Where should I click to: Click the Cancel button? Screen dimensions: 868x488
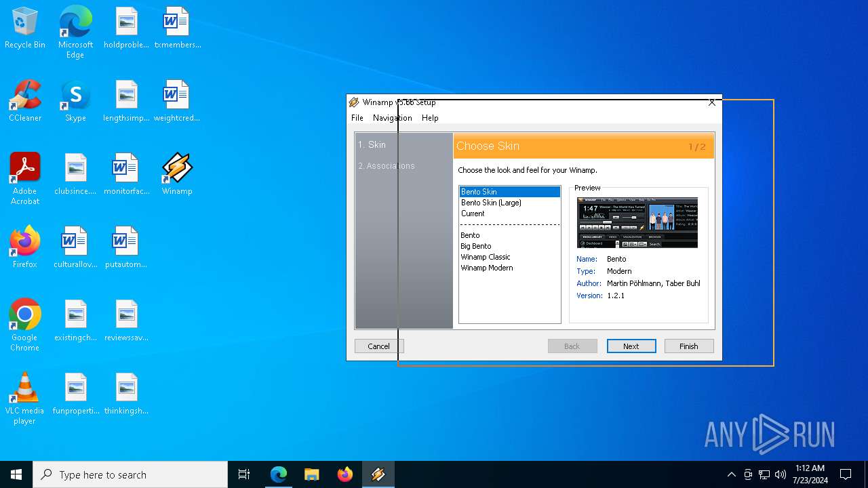point(379,346)
